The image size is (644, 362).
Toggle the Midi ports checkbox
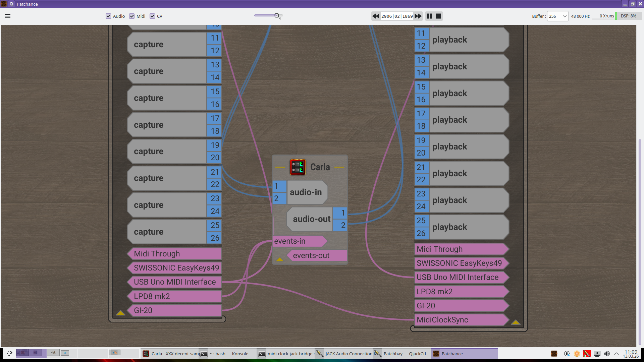pyautogui.click(x=132, y=16)
